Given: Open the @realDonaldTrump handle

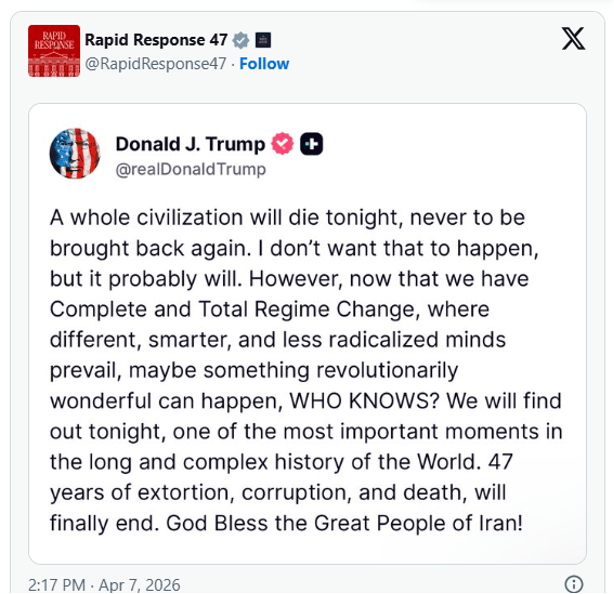Looking at the screenshot, I should pos(191,168).
